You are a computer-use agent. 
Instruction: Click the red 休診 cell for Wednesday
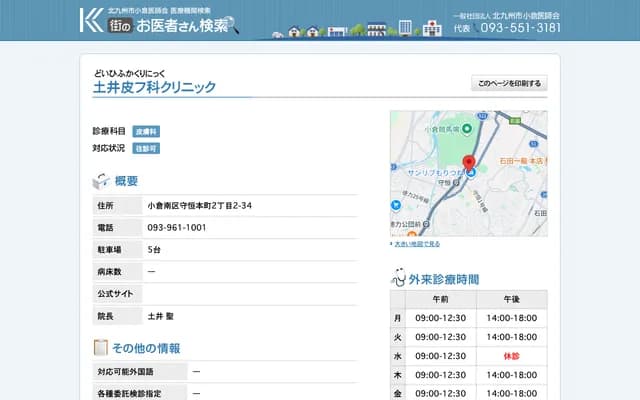pos(511,356)
